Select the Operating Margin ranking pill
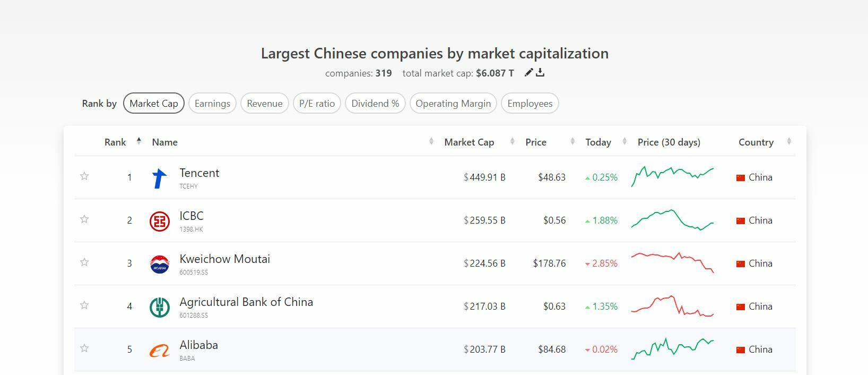The width and height of the screenshot is (868, 375). (453, 104)
